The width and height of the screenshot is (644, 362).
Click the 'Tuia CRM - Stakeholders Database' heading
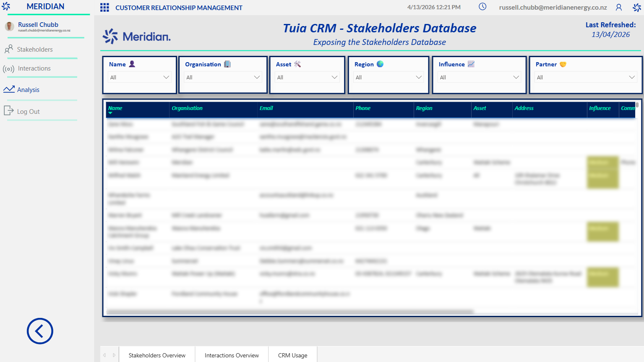pyautogui.click(x=380, y=28)
